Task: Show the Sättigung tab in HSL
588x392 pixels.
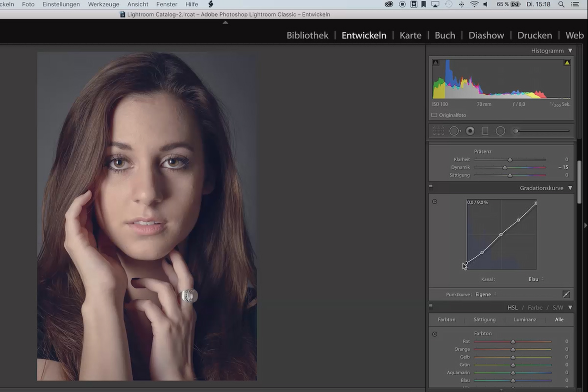Action: coord(485,319)
